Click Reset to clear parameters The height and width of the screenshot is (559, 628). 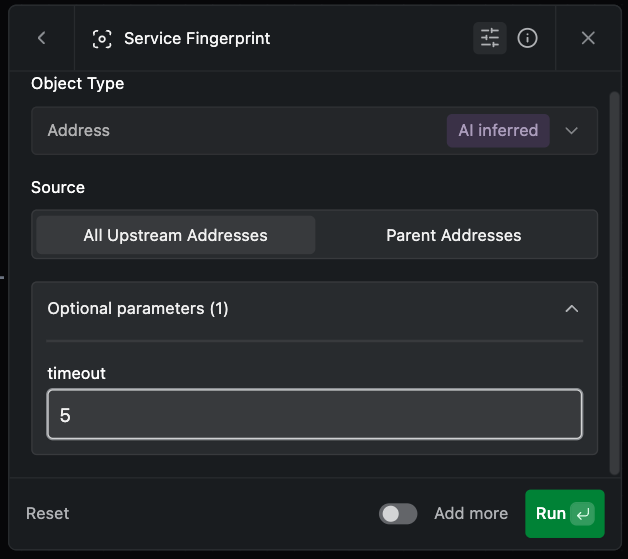pos(48,513)
